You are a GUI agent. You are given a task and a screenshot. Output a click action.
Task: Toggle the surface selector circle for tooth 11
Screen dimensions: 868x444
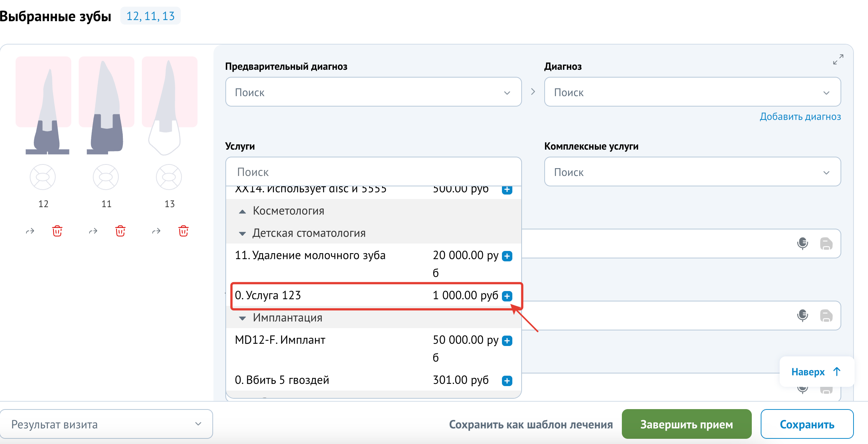[x=106, y=177]
